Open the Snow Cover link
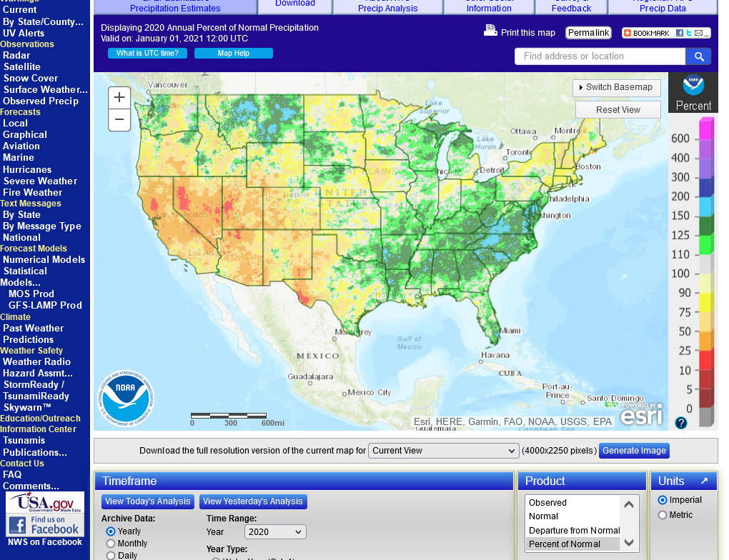 [x=31, y=78]
